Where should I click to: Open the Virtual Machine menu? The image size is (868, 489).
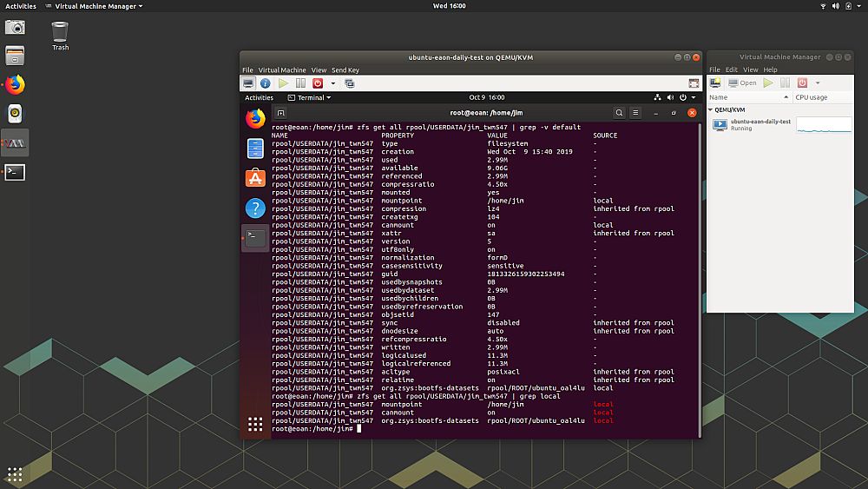click(x=282, y=70)
